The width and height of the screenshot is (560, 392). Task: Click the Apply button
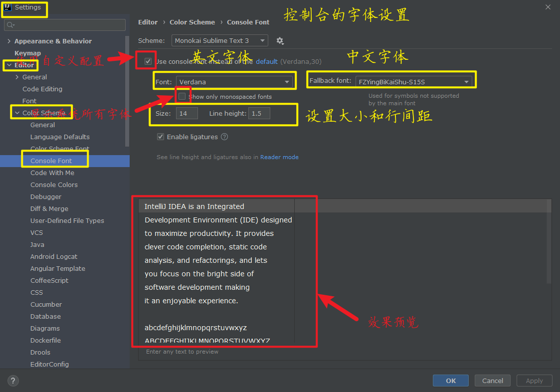pos(534,381)
